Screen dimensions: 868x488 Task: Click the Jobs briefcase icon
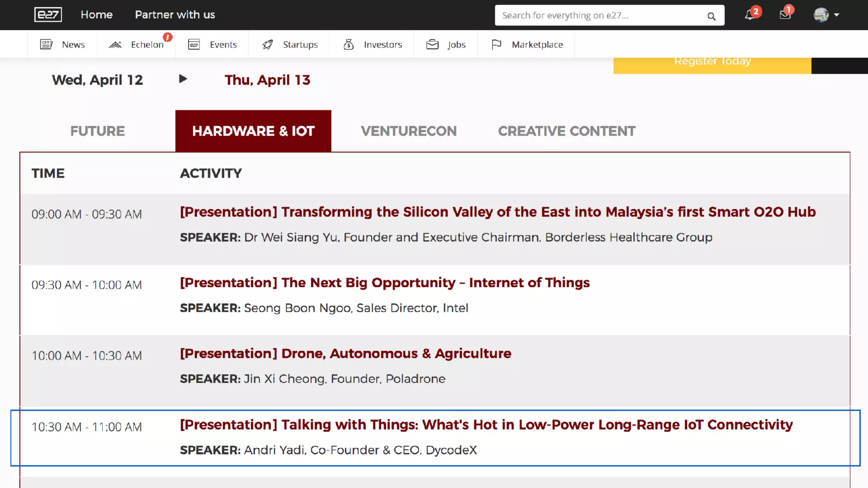(432, 44)
